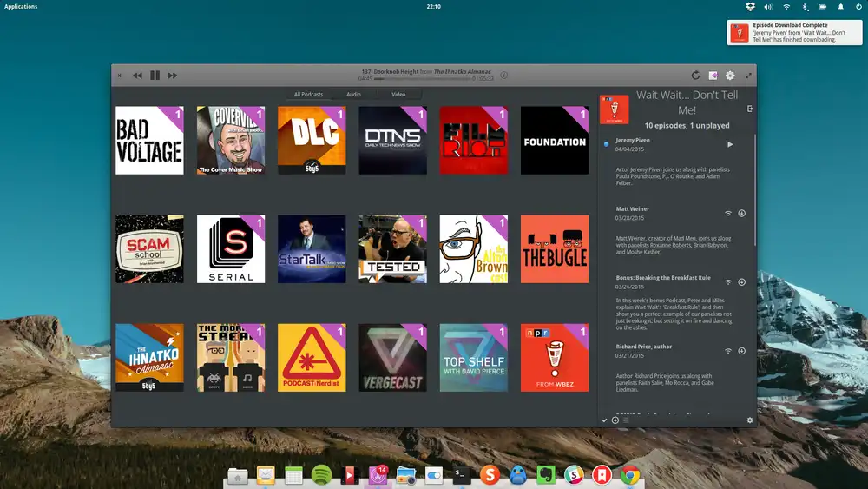Refresh podcast feeds with reload icon

click(696, 75)
